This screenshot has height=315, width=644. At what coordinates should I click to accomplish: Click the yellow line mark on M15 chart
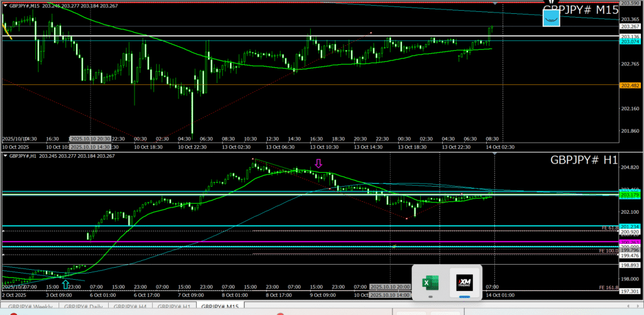[6, 31]
